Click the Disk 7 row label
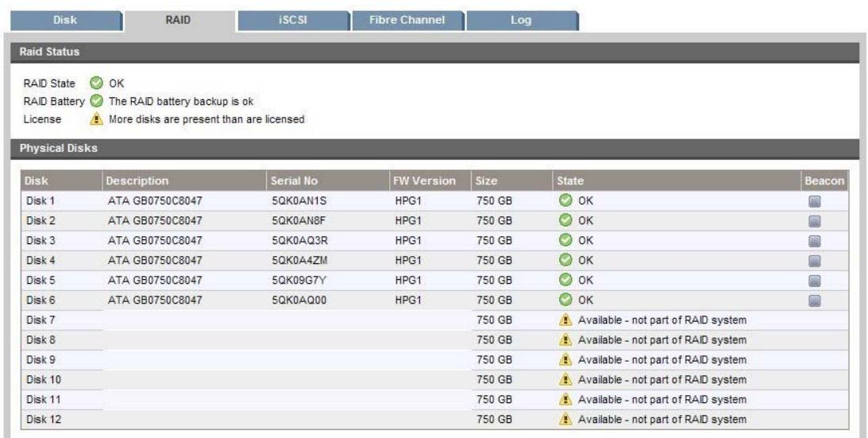The height and width of the screenshot is (438, 868). (x=41, y=320)
